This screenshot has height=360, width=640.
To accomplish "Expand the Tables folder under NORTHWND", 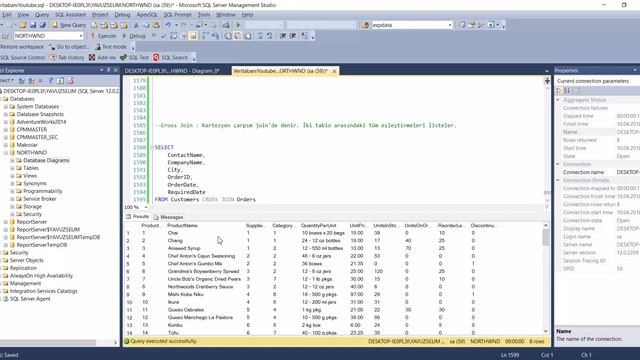I will click(12, 168).
